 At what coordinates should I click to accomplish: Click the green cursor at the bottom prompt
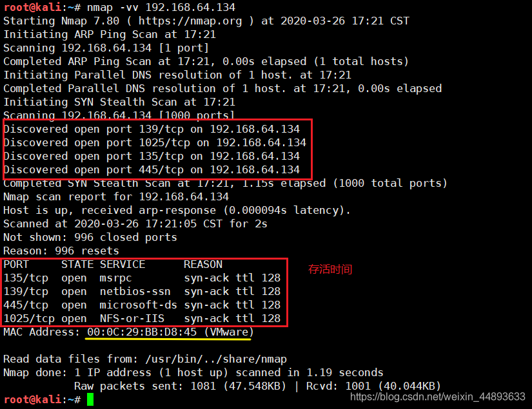click(x=90, y=399)
